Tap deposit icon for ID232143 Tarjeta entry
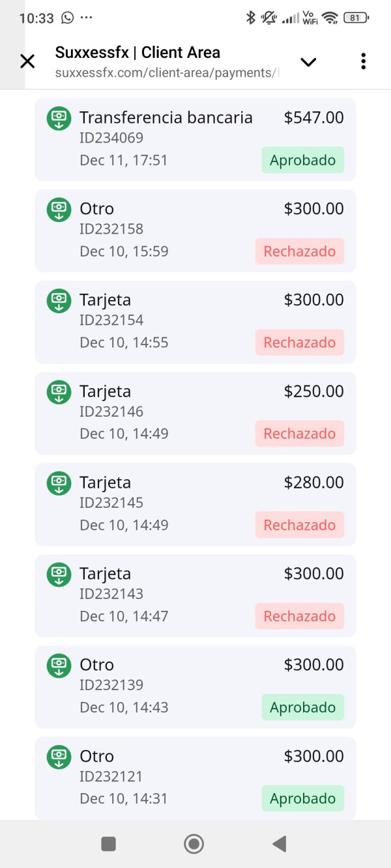The image size is (391, 868). (x=59, y=574)
